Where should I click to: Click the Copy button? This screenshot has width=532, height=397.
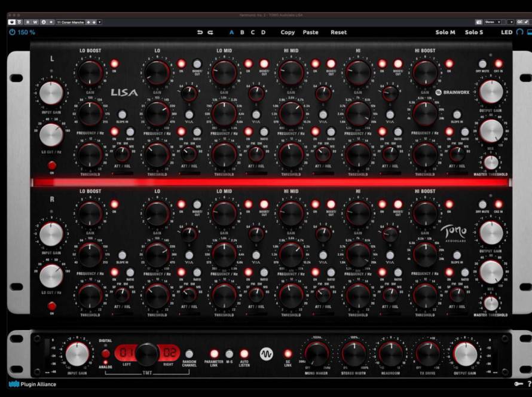(288, 32)
